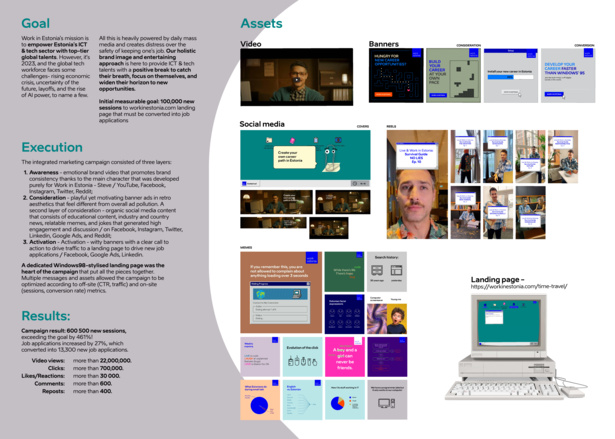Click the Search history meme tile

point(387,271)
